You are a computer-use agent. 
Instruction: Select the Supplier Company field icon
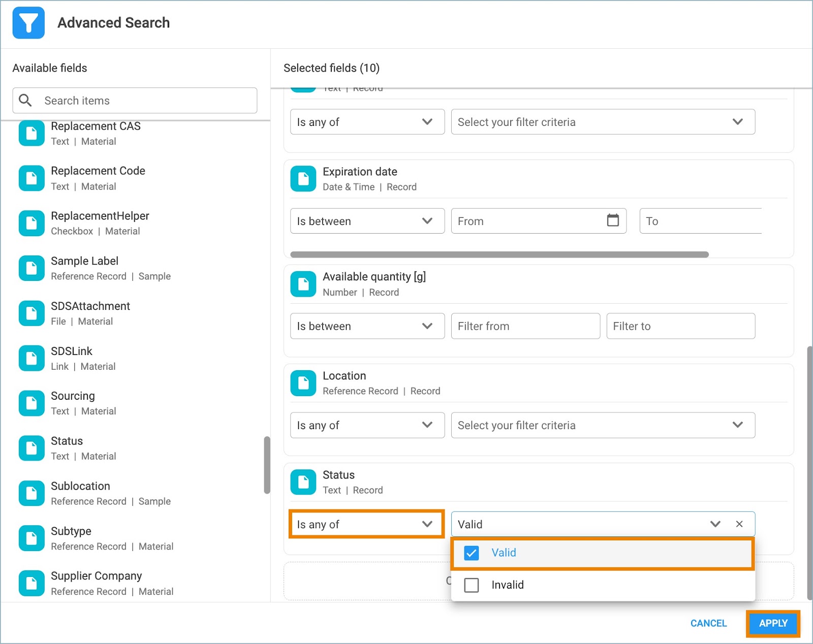(32, 584)
